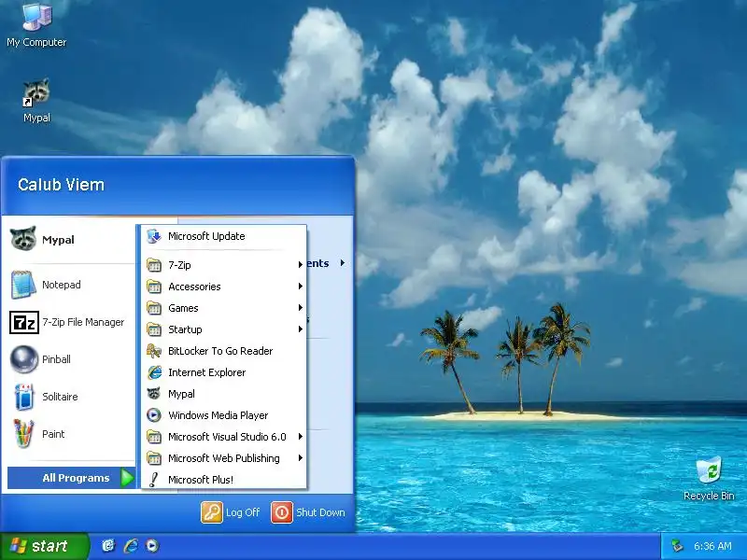
Task: Launch Mypal from pinned Start menu
Action: (x=69, y=239)
